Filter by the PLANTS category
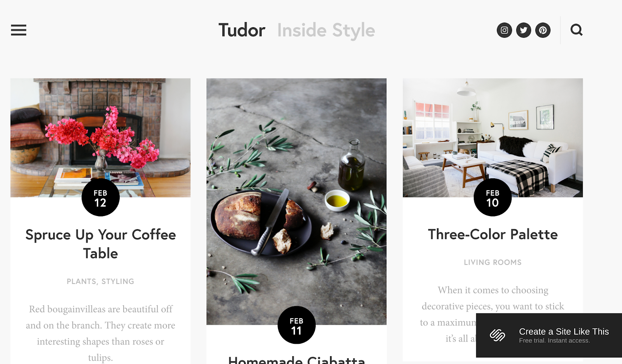 (x=81, y=281)
